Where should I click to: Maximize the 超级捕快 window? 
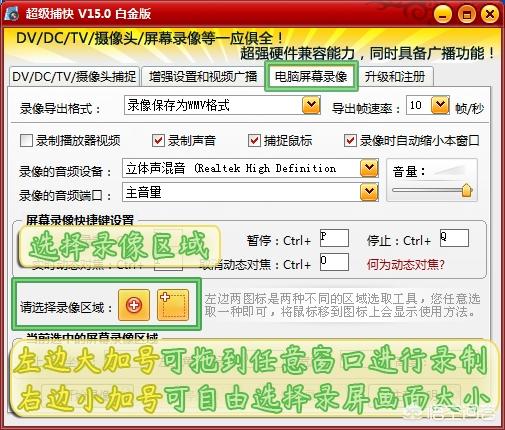(x=467, y=14)
